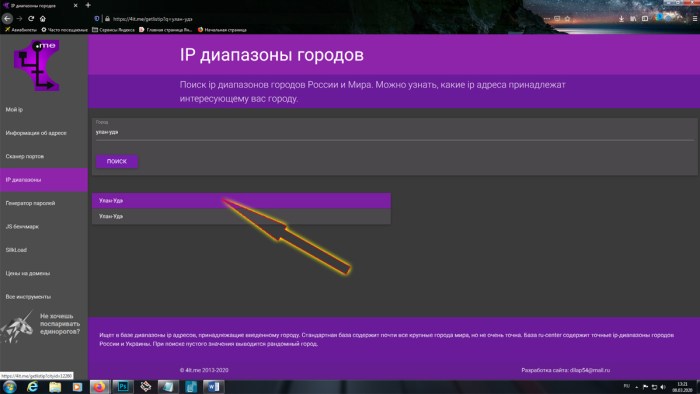This screenshot has height=394, width=700.
Task: Open the Сервисы Яндекса bookmark folder
Action: pyautogui.click(x=113, y=30)
